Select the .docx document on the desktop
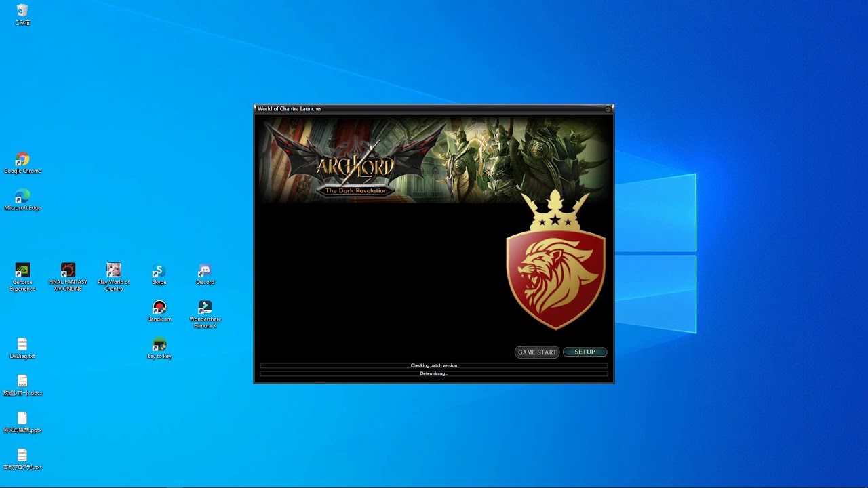Image resolution: width=868 pixels, height=488 pixels. [x=22, y=385]
